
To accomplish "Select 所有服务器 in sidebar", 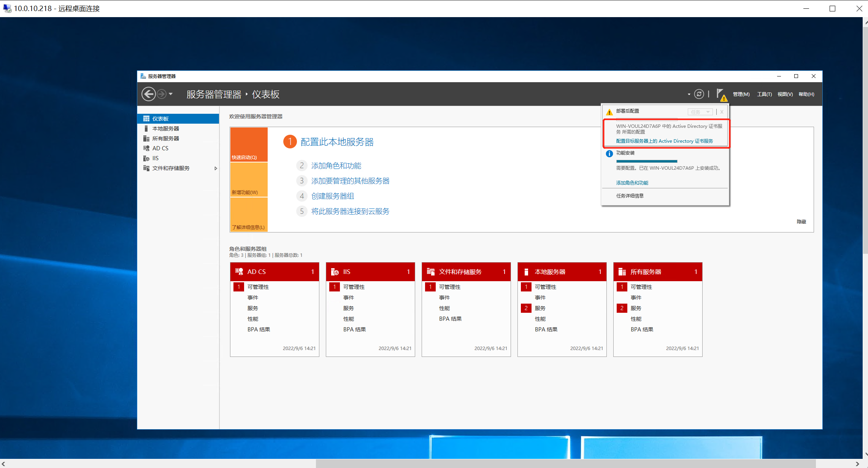I will click(178, 138).
